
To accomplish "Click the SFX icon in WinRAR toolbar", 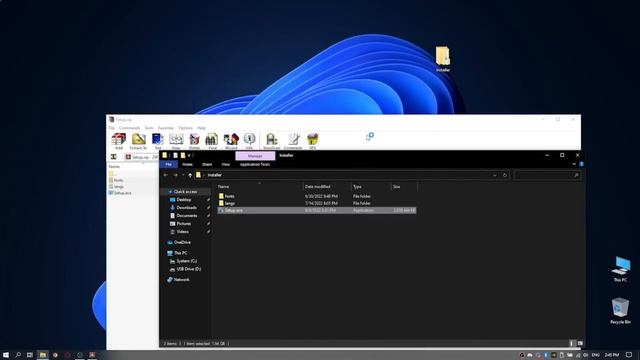I will (313, 141).
